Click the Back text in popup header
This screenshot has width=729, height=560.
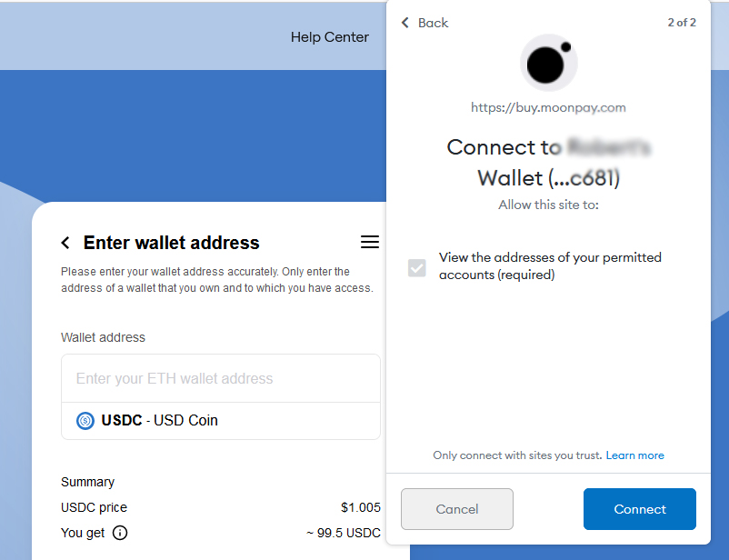[x=433, y=23]
